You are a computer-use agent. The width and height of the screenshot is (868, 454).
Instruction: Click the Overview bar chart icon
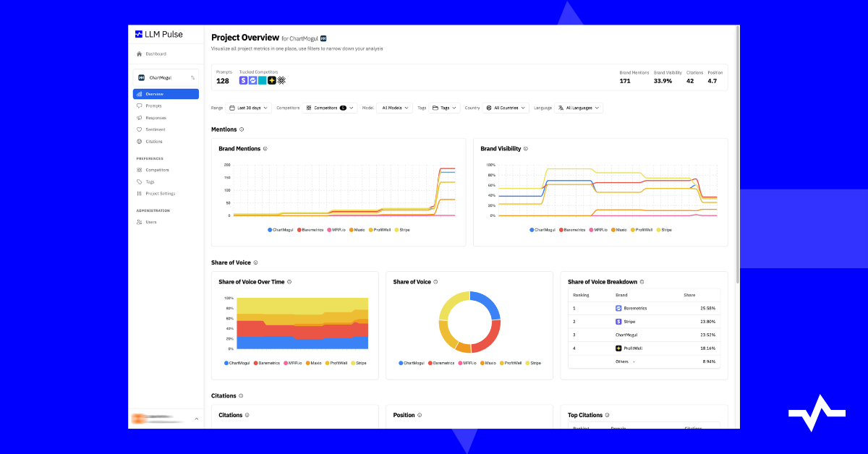click(139, 94)
